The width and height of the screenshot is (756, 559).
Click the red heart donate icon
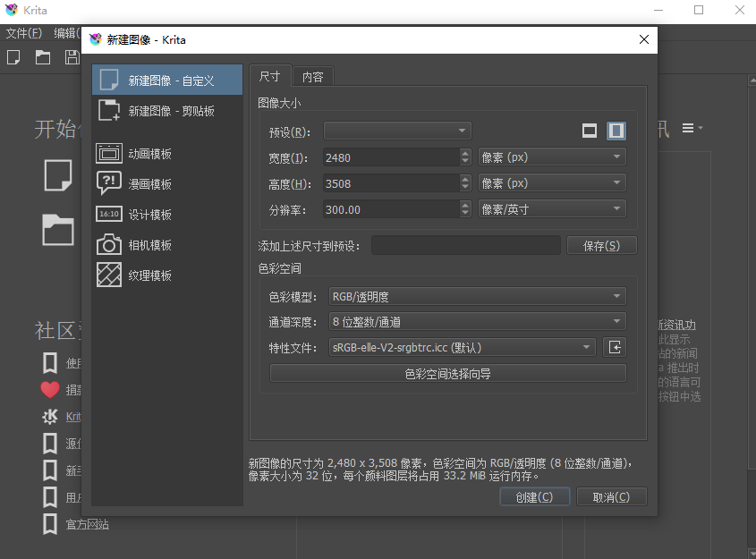tap(50, 389)
